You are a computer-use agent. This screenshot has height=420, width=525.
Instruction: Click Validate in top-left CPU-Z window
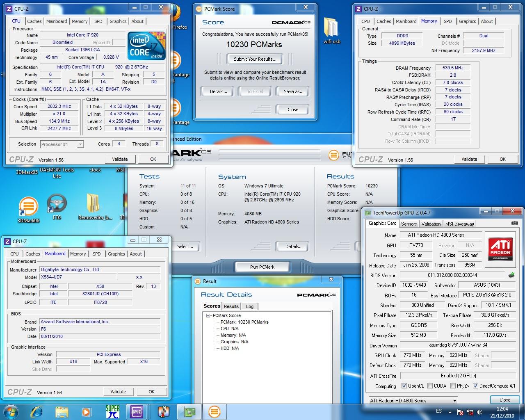tap(120, 159)
